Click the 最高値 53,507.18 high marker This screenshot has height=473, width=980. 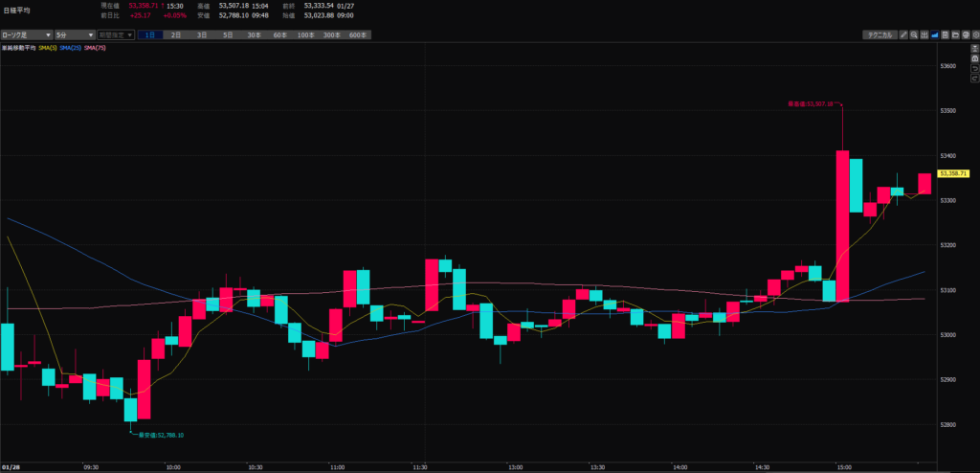(810, 102)
